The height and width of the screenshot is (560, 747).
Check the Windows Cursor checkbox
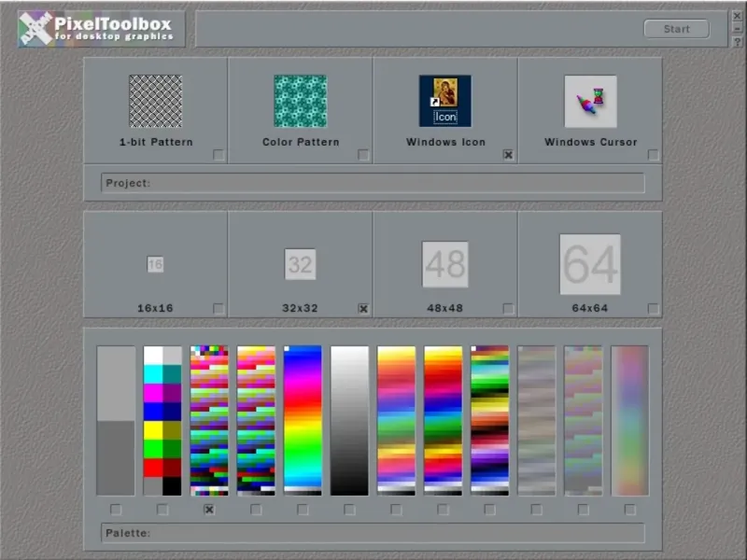click(653, 155)
